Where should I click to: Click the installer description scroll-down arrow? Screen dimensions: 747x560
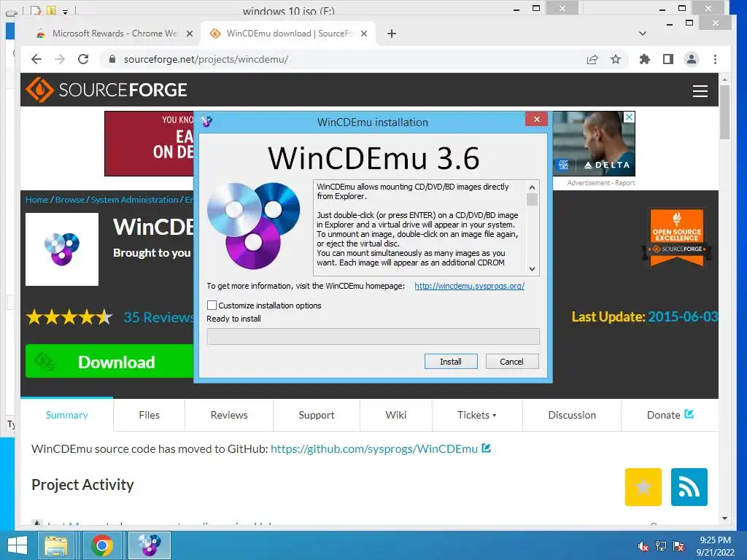pos(532,269)
